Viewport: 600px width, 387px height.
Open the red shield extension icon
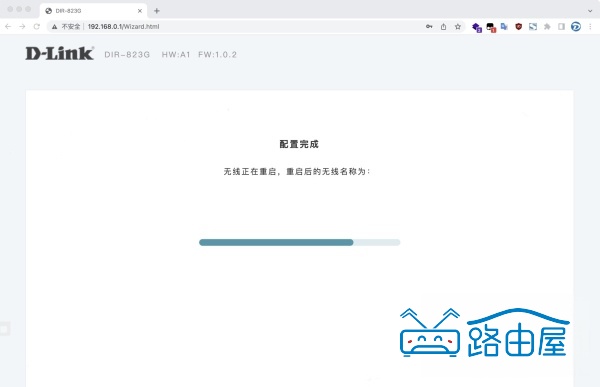click(x=518, y=26)
